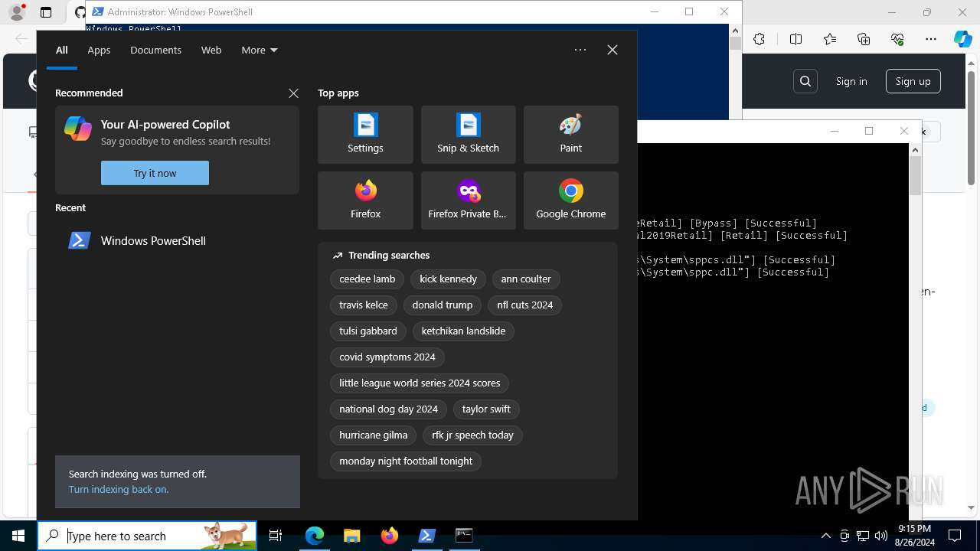
Task: Open Edge Settings and more menu
Action: click(931, 40)
